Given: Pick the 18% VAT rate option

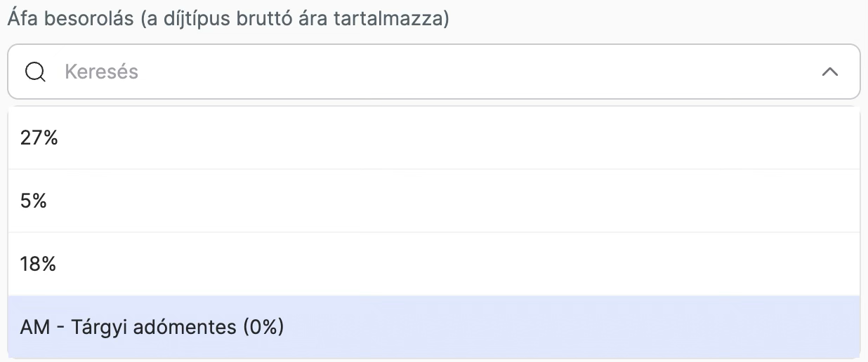Looking at the screenshot, I should tap(434, 264).
